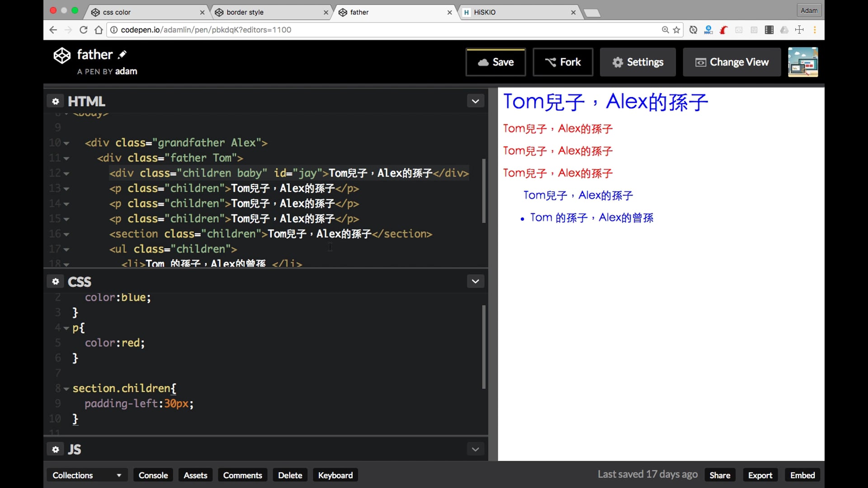Fold section.children rule on CSS line 8

tap(66, 389)
